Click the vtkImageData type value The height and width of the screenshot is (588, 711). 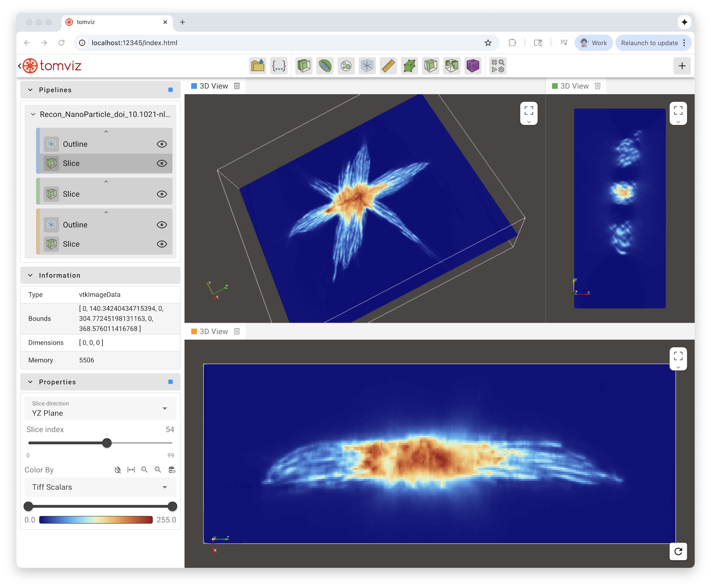click(100, 295)
